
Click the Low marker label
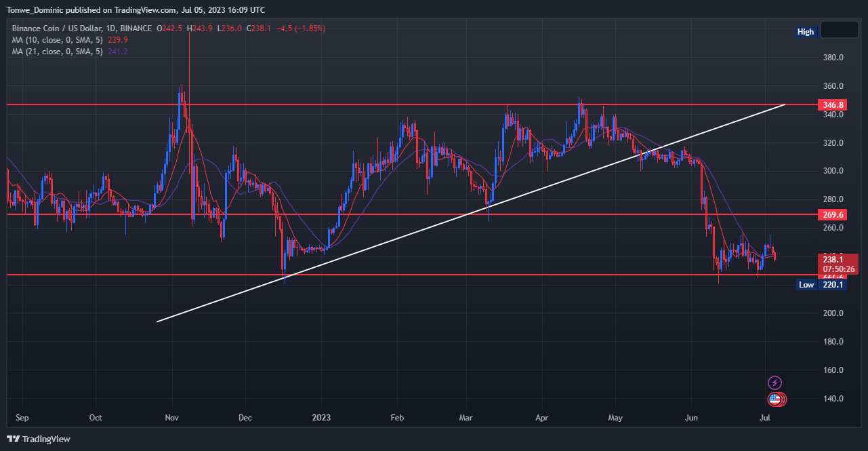click(x=806, y=285)
